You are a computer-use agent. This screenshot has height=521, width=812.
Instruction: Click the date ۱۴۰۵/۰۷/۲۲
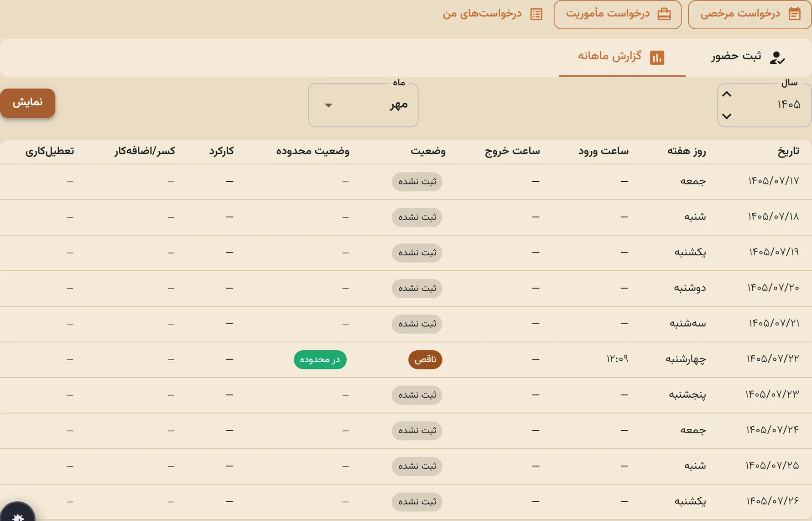pos(773,359)
